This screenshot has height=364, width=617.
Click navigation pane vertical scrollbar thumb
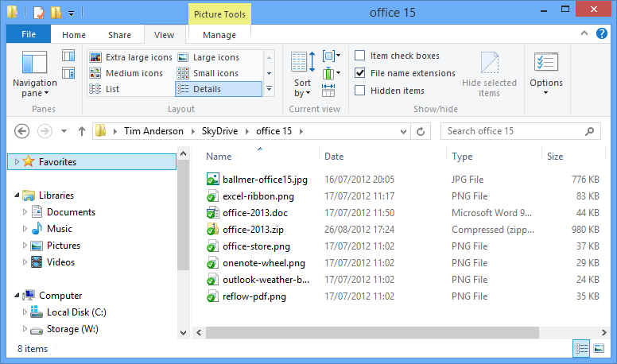183,215
